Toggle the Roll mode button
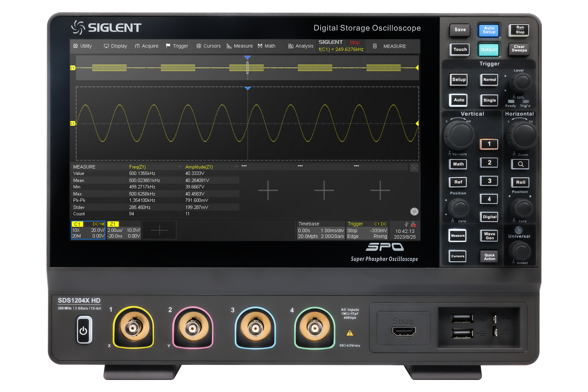Viewport: 588px width, 392px height. click(x=520, y=183)
